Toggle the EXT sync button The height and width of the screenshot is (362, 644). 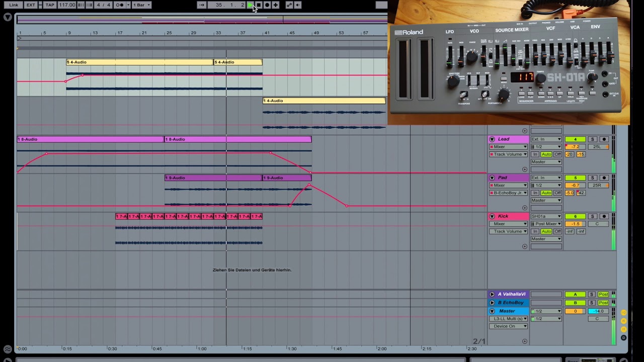(x=31, y=5)
